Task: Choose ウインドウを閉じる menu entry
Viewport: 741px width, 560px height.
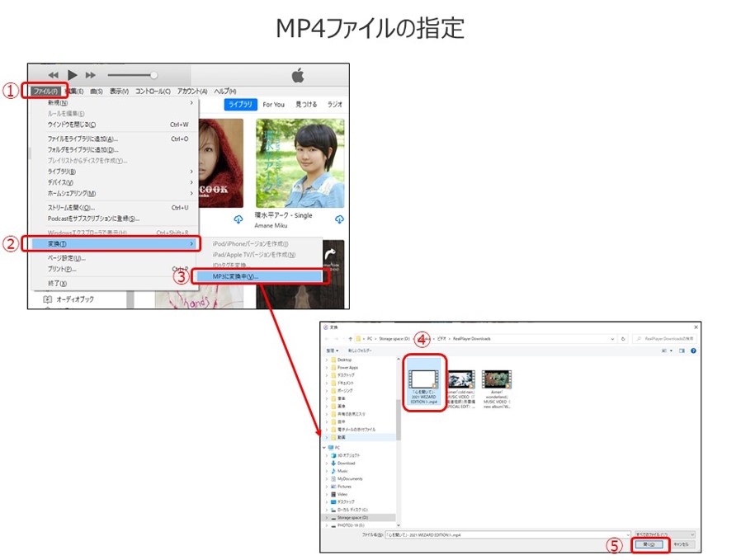Action: tap(115, 125)
